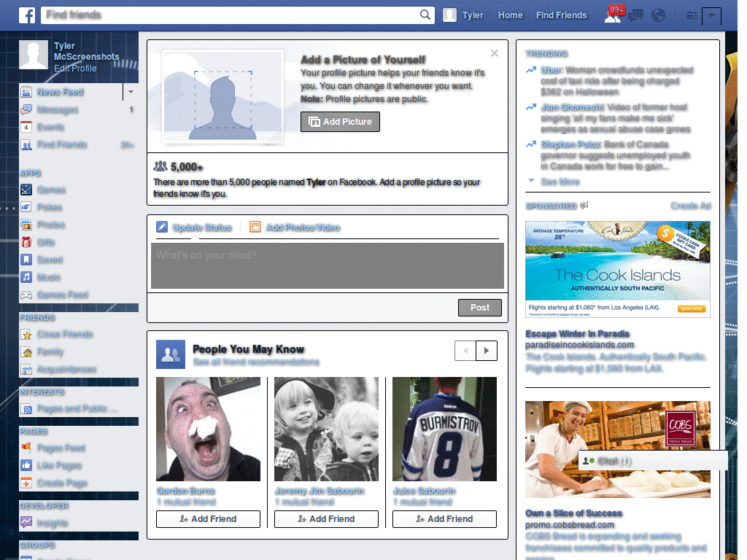Viewport: 747px width, 560px height.
Task: Show next people you may know
Action: (x=487, y=351)
